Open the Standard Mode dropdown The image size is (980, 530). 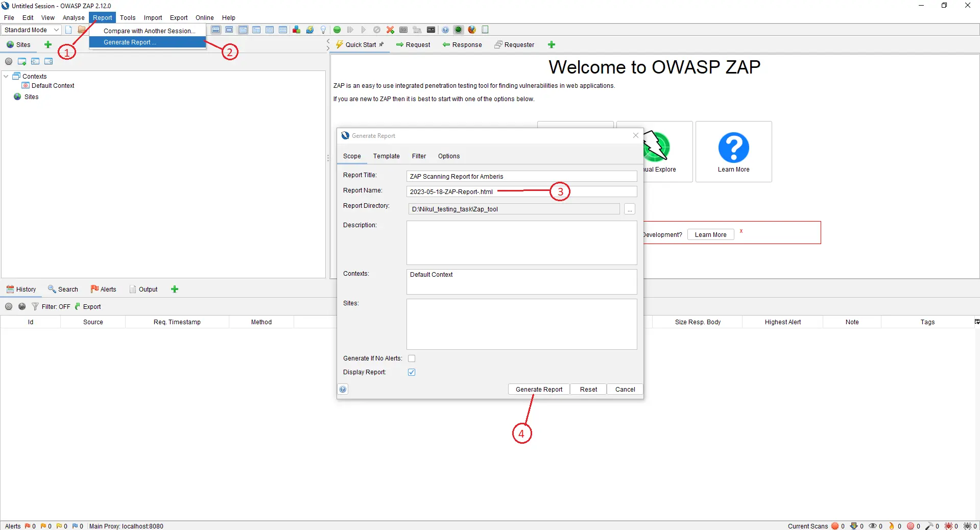pyautogui.click(x=31, y=30)
